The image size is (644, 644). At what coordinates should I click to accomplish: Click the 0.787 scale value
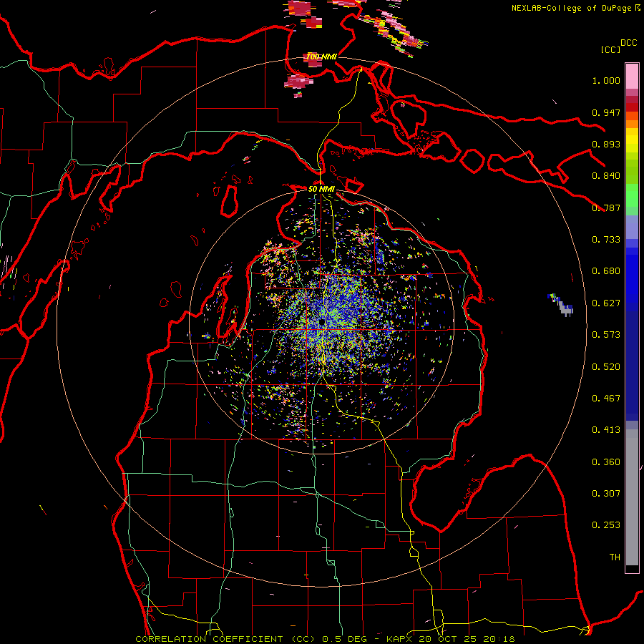click(x=606, y=208)
